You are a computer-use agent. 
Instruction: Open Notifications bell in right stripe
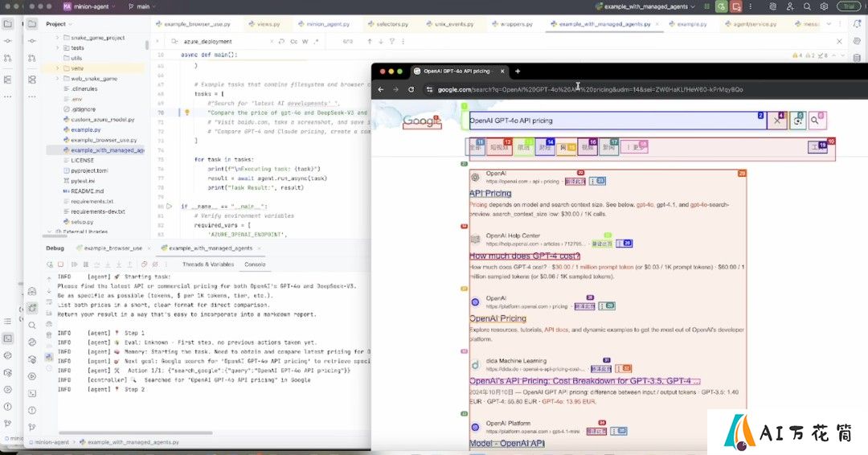[x=857, y=24]
